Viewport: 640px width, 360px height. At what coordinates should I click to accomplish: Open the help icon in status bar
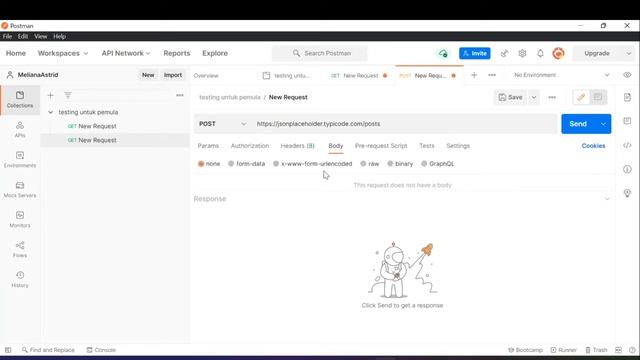[632, 350]
